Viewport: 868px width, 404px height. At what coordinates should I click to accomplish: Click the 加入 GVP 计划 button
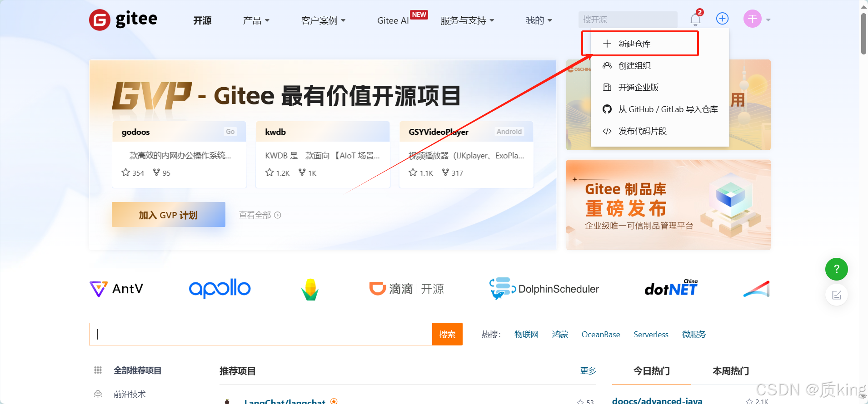(x=169, y=215)
